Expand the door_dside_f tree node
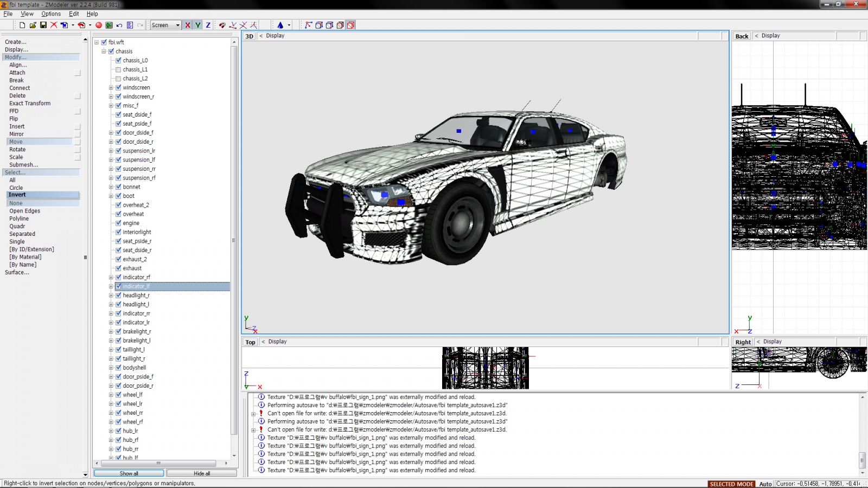The width and height of the screenshot is (868, 488). click(x=111, y=133)
